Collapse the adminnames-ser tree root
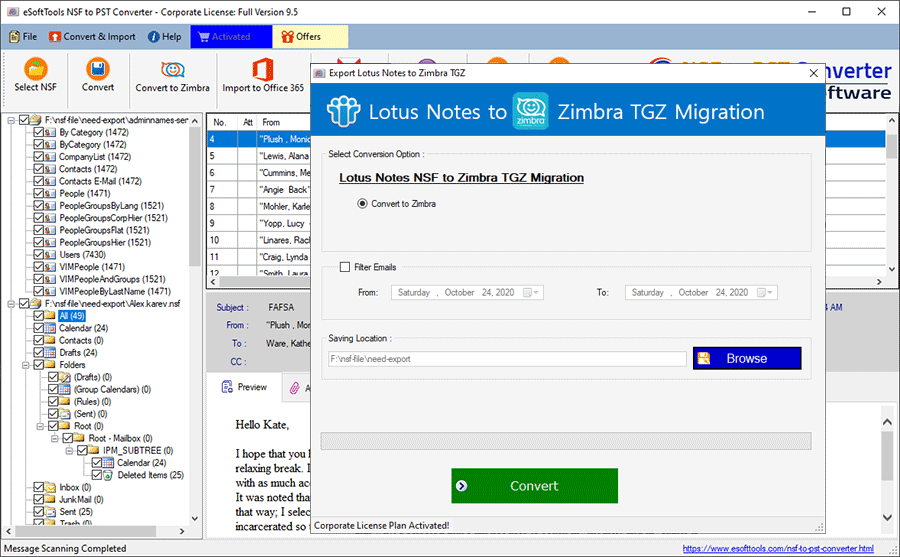The image size is (900, 557). tap(11, 120)
